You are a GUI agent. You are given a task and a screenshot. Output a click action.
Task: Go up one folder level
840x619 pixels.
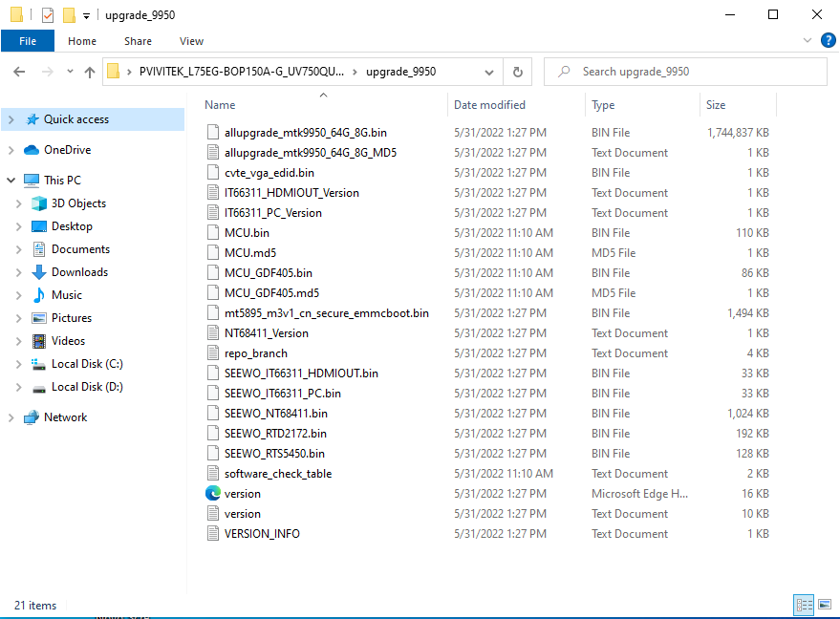pyautogui.click(x=90, y=72)
